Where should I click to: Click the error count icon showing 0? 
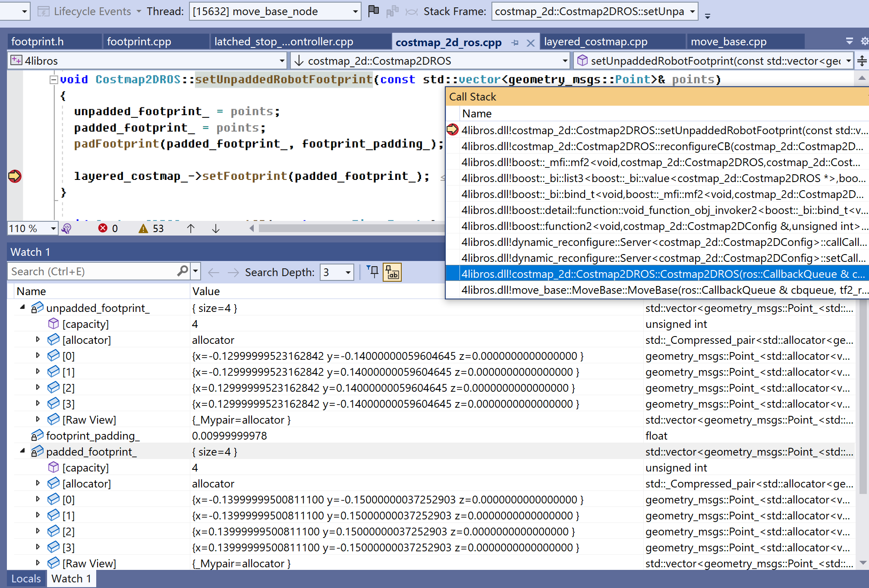(x=103, y=228)
